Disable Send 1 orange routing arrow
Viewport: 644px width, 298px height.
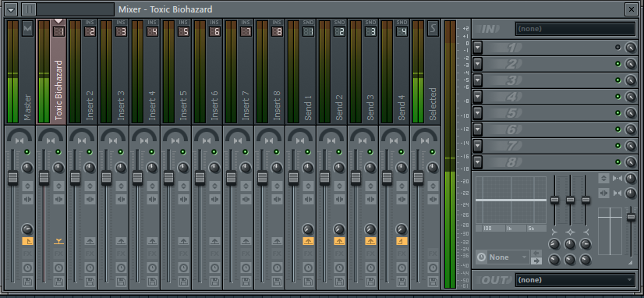pyautogui.click(x=308, y=241)
